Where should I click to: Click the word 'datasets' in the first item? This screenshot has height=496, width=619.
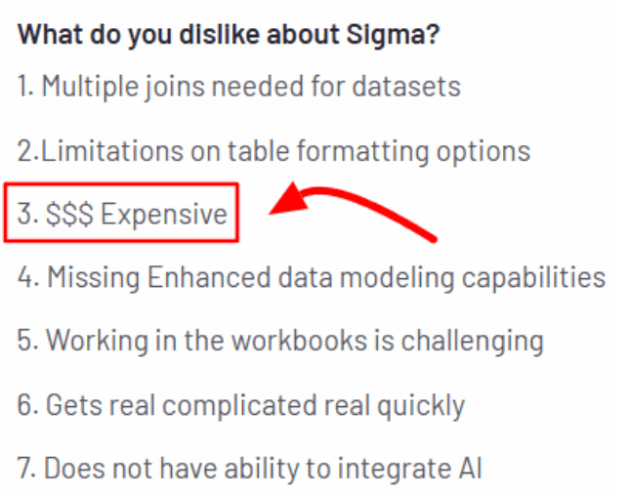click(x=407, y=86)
